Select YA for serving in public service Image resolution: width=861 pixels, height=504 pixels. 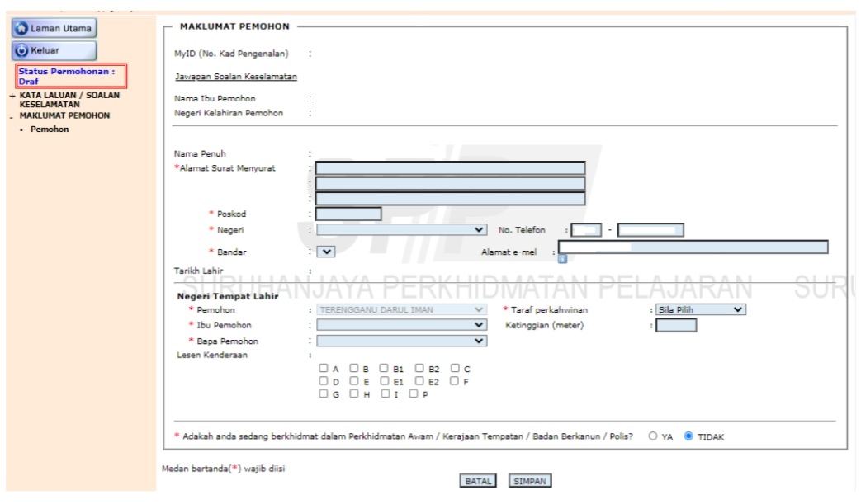(653, 436)
